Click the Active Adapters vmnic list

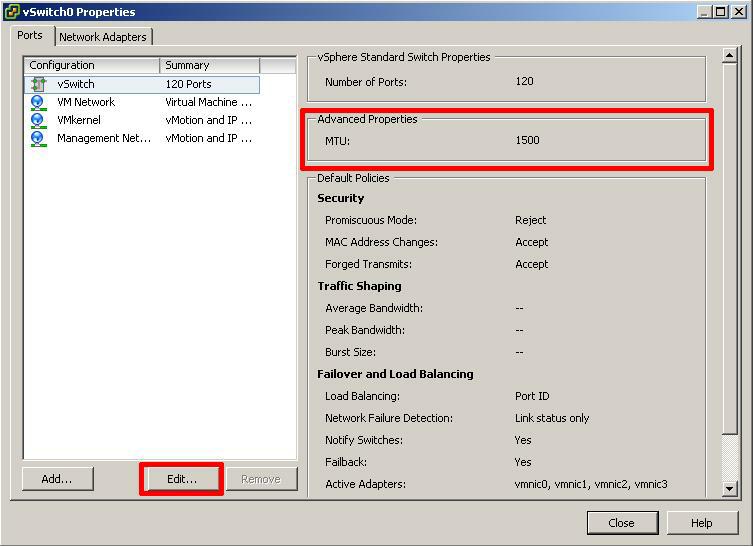[x=591, y=484]
